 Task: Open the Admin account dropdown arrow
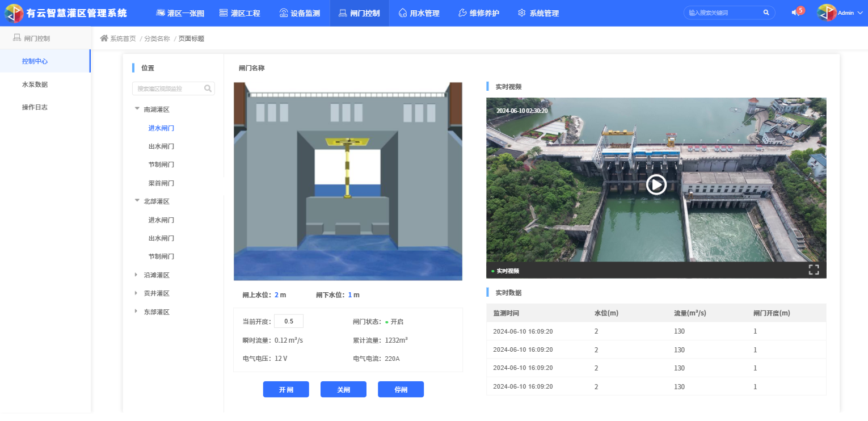859,13
